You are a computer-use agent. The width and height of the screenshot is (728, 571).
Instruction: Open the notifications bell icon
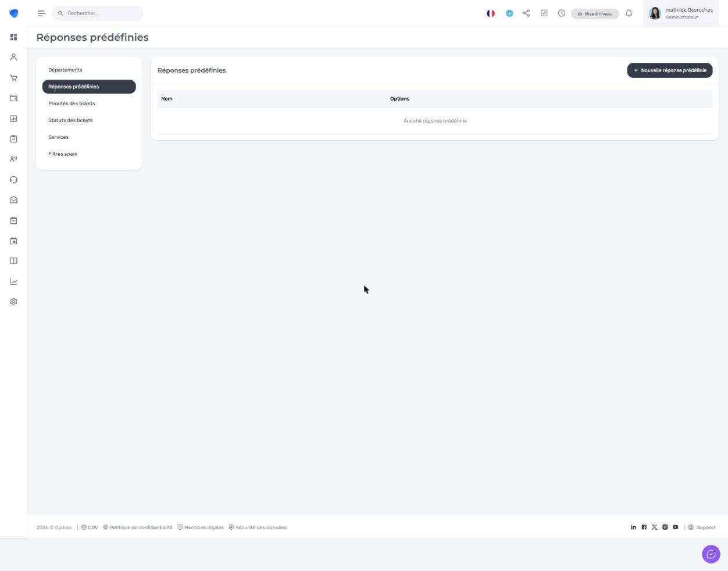629,13
